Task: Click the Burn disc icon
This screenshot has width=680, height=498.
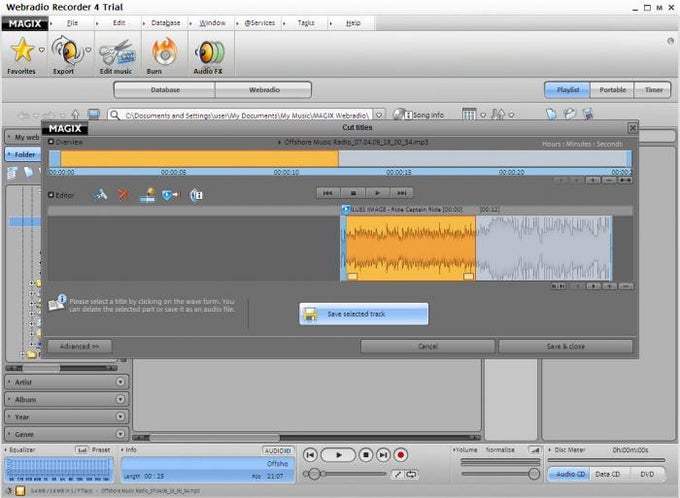Action: coord(164,52)
